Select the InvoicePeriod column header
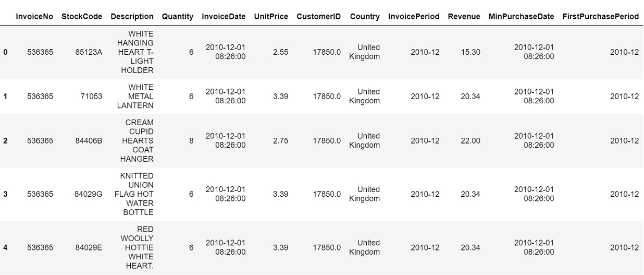 [414, 16]
